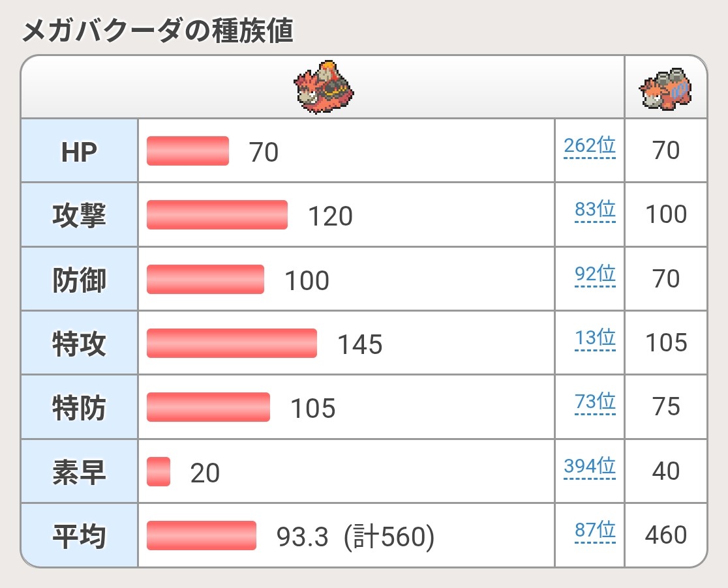
Task: Click the 特攻 red stat bar
Action: coord(232,343)
